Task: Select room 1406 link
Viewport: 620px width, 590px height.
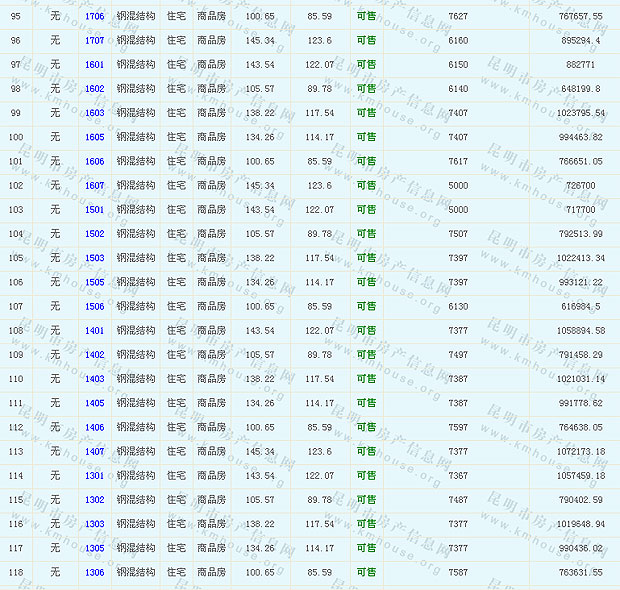Action: (x=94, y=428)
